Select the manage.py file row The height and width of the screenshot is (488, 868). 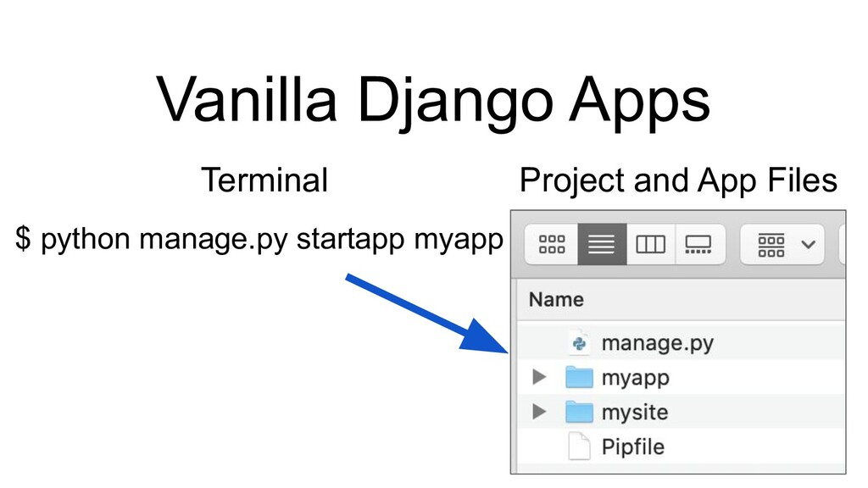(x=681, y=343)
